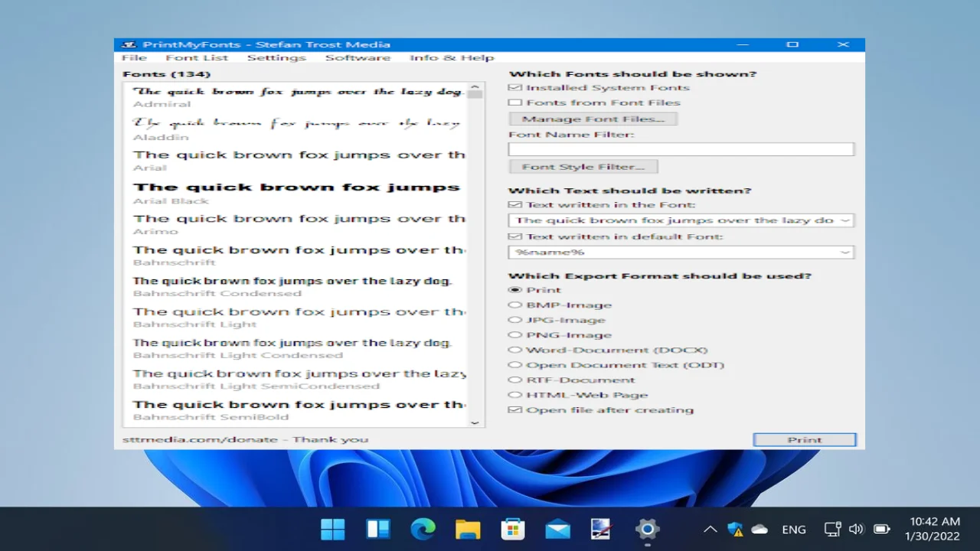Open the Settings menu
The height and width of the screenshot is (551, 980).
point(276,57)
